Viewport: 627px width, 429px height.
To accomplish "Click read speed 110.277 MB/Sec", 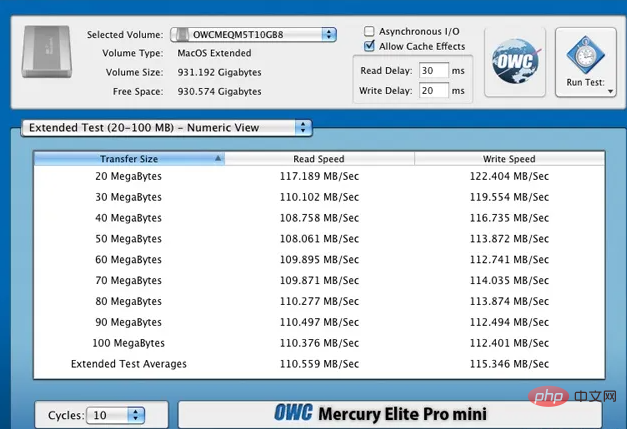I will coord(319,301).
